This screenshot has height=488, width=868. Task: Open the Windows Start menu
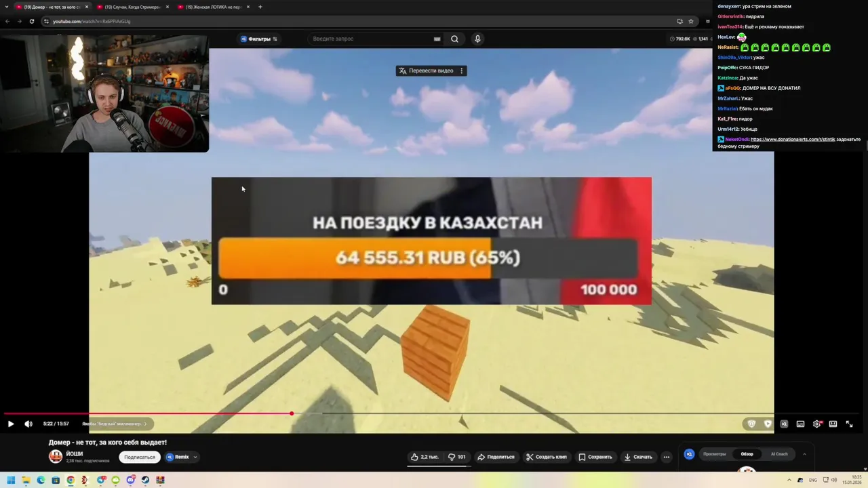[x=11, y=480]
